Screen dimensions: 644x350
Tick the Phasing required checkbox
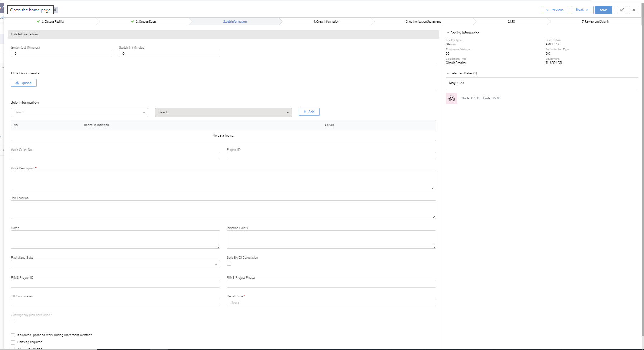[x=13, y=342]
